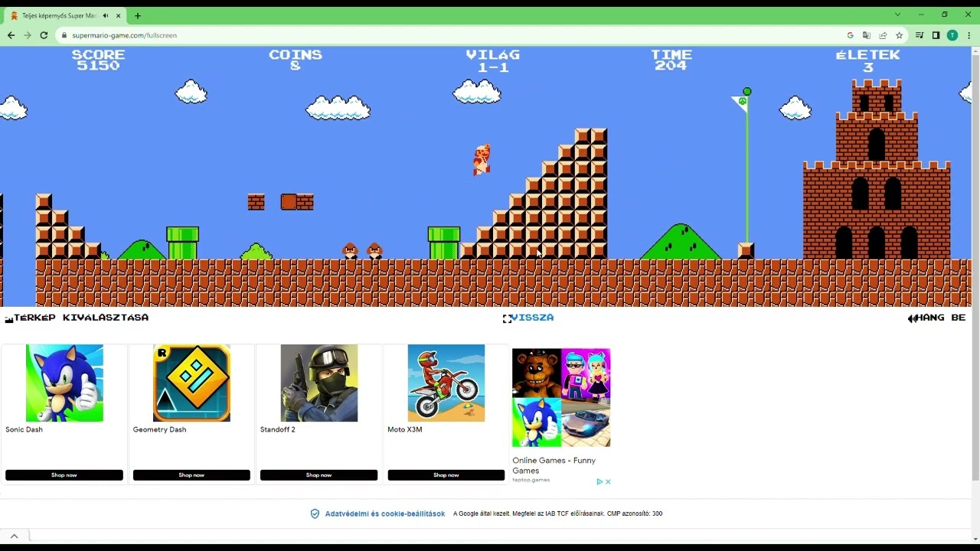Click the left Goomba enemy
This screenshot has width=980, height=551.
[x=350, y=251]
